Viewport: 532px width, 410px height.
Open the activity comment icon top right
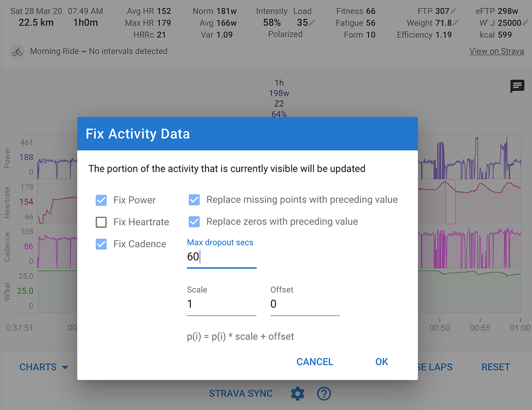517,87
